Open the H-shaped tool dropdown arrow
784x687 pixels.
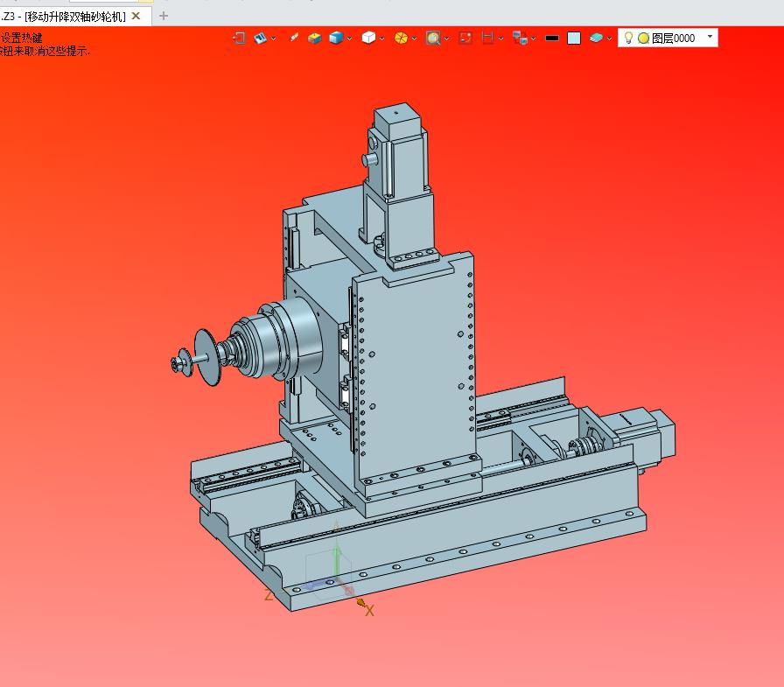coord(500,39)
